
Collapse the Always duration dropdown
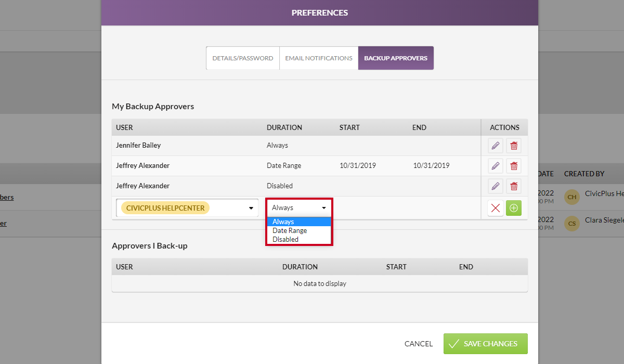(x=299, y=207)
